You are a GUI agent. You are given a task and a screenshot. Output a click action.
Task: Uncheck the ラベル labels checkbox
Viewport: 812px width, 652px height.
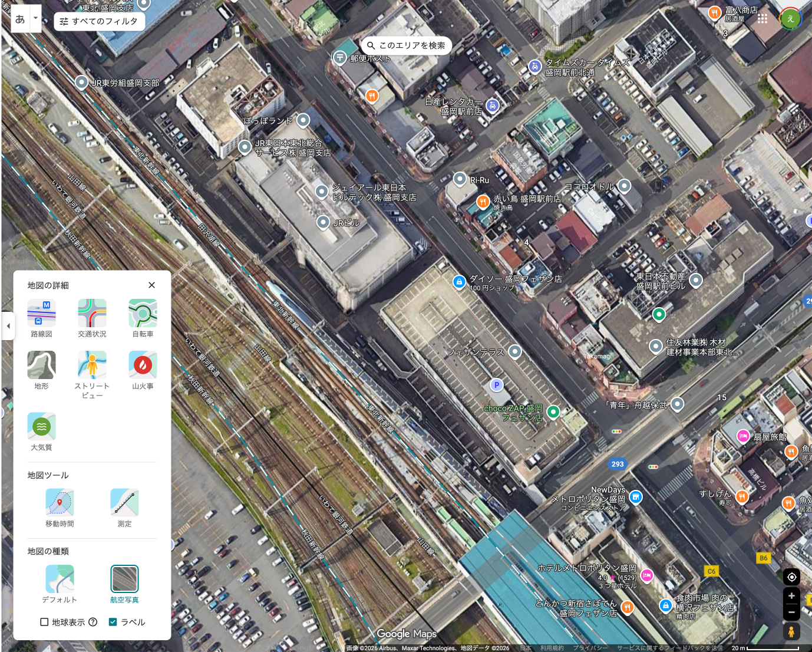[x=113, y=622]
